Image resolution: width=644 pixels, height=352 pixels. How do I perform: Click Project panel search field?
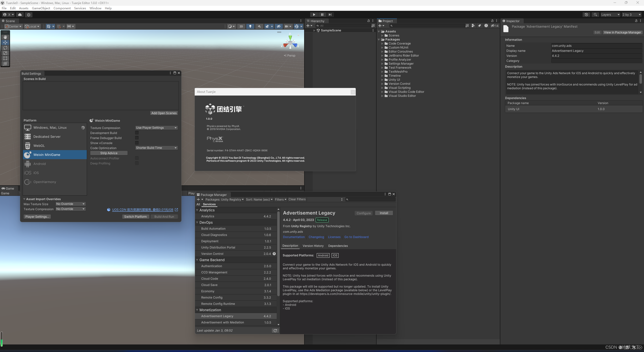click(427, 26)
